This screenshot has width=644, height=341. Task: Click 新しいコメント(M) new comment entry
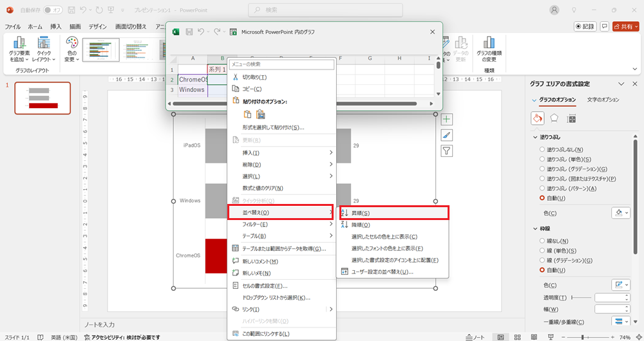tap(282, 261)
